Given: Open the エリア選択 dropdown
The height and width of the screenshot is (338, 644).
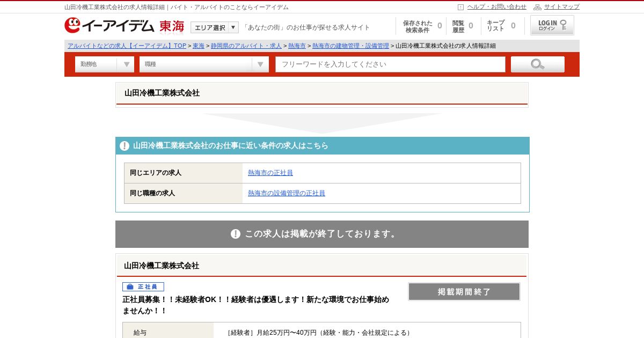Looking at the screenshot, I should click(215, 27).
